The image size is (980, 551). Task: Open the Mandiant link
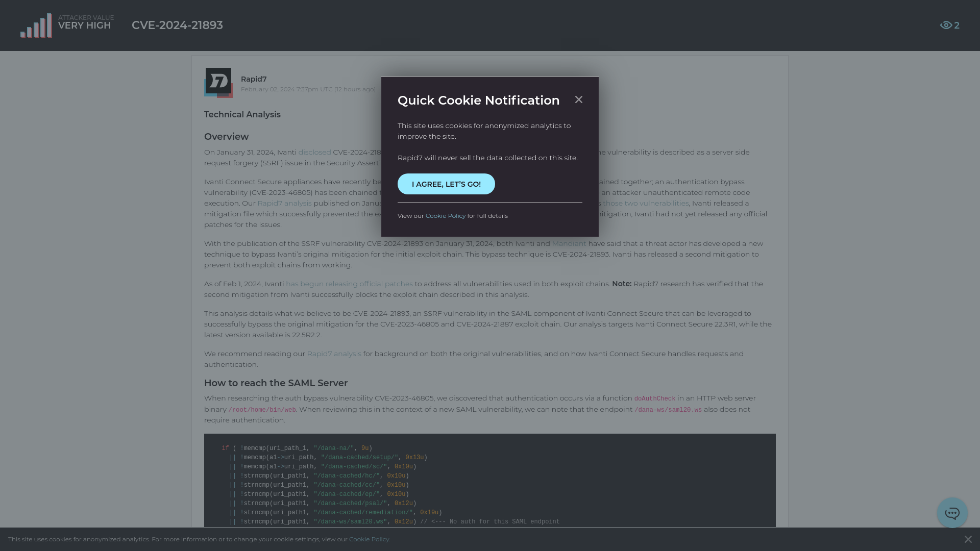pyautogui.click(x=569, y=243)
